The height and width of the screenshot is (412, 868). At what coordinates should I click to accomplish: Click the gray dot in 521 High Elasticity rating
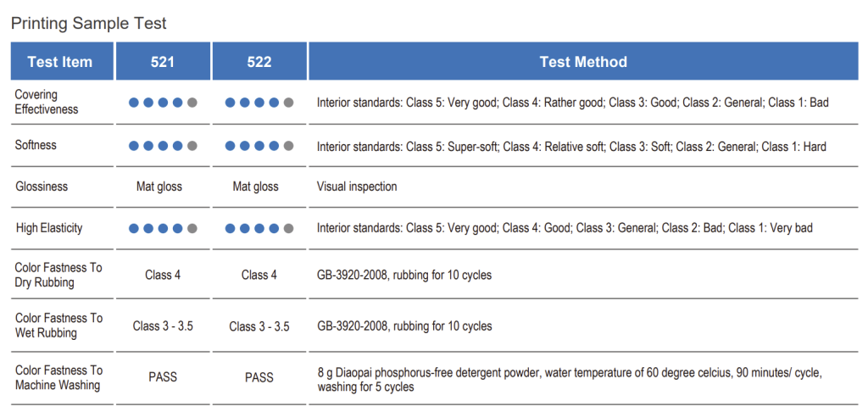(192, 228)
